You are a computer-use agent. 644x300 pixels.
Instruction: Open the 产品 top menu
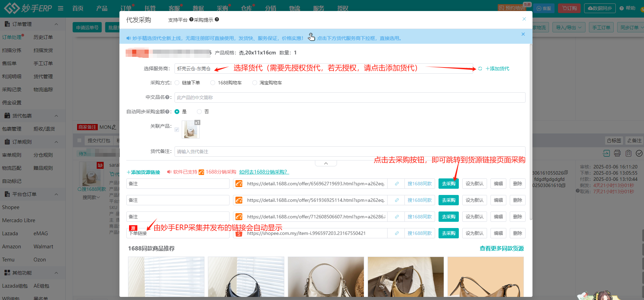click(102, 8)
